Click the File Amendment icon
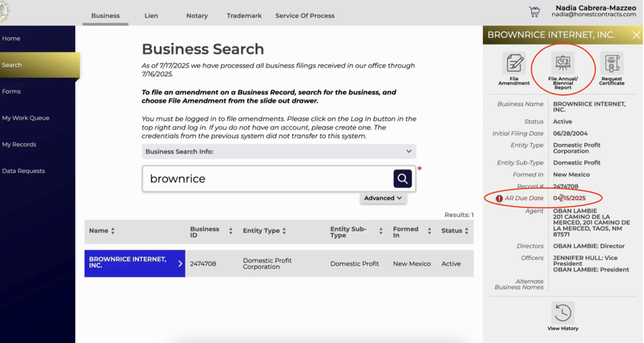Image resolution: width=644 pixels, height=343 pixels. click(514, 64)
